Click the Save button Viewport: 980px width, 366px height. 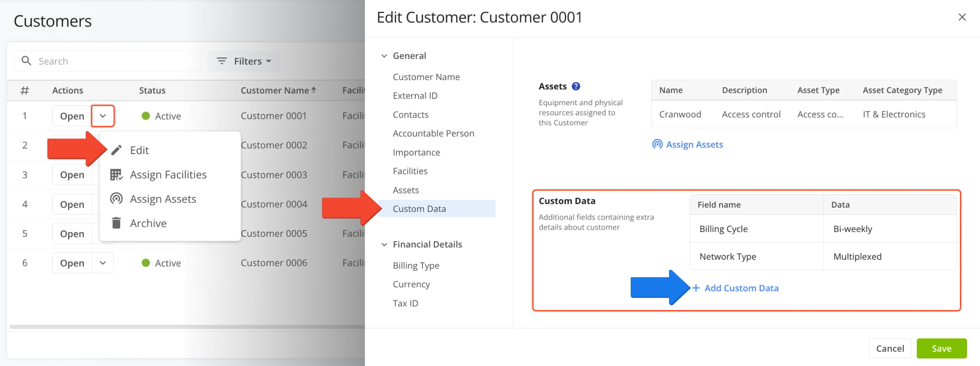tap(941, 348)
